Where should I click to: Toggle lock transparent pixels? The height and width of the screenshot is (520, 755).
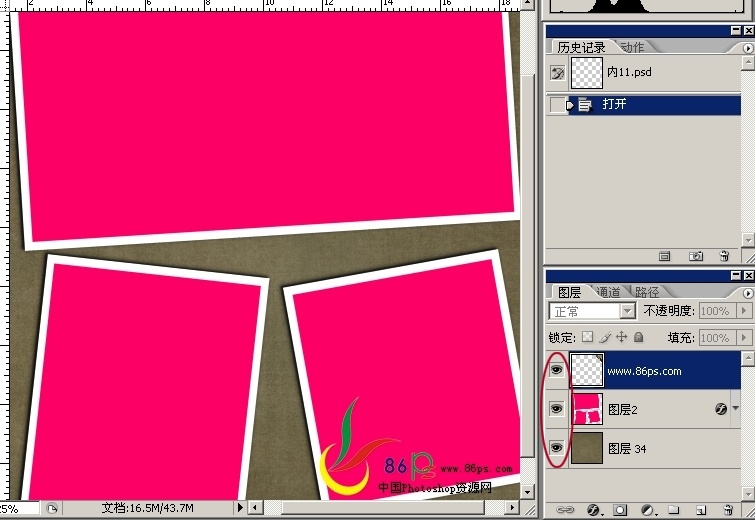[x=587, y=337]
